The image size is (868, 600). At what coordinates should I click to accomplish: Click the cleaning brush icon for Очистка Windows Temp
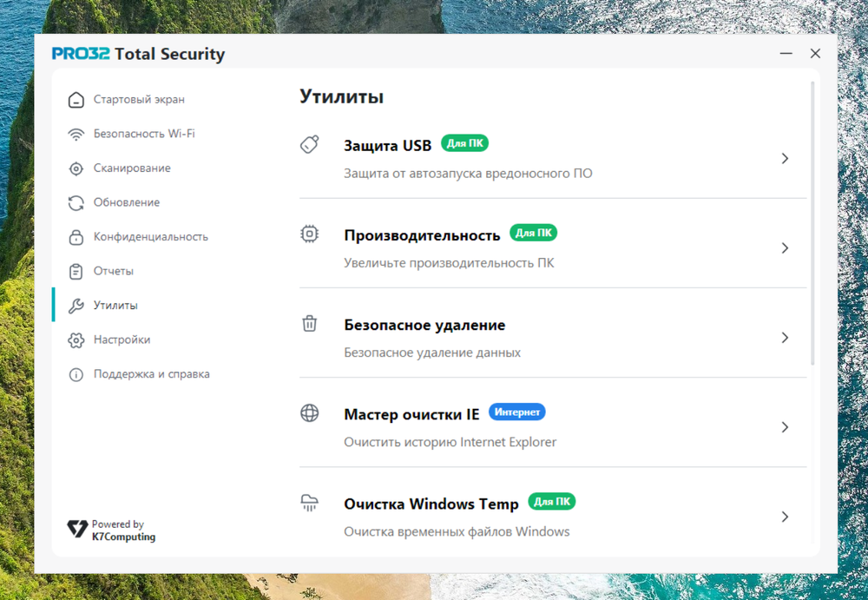coord(310,503)
